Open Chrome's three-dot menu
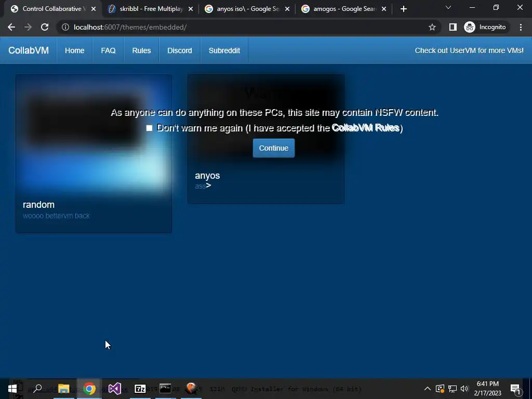The image size is (532, 399). coord(521,27)
